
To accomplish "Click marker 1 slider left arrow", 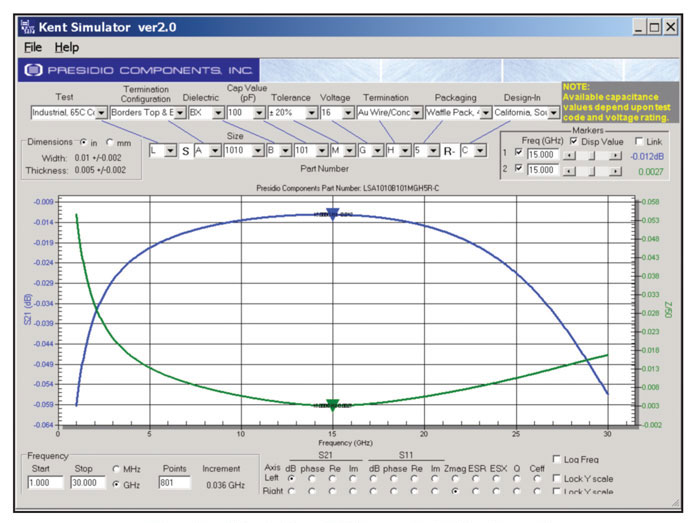I will click(x=569, y=156).
